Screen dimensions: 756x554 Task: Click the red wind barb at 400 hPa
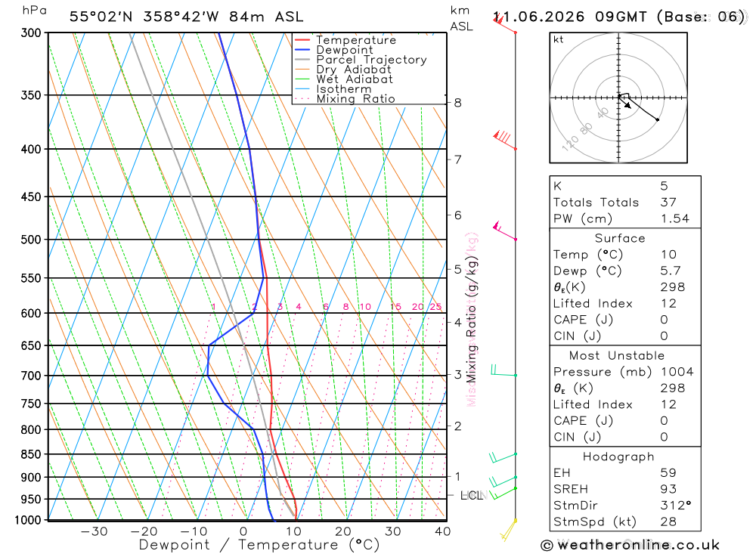[x=503, y=140]
